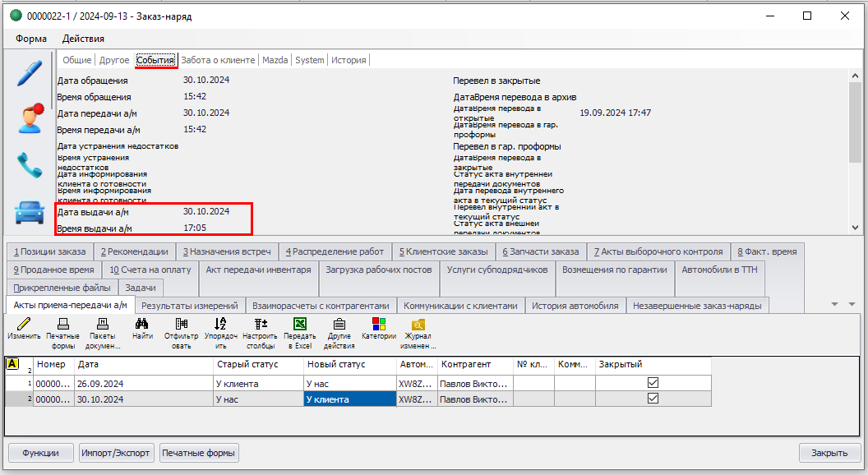The image size is (868, 475).
Task: Select the blue car sidebar icon
Action: click(x=29, y=211)
